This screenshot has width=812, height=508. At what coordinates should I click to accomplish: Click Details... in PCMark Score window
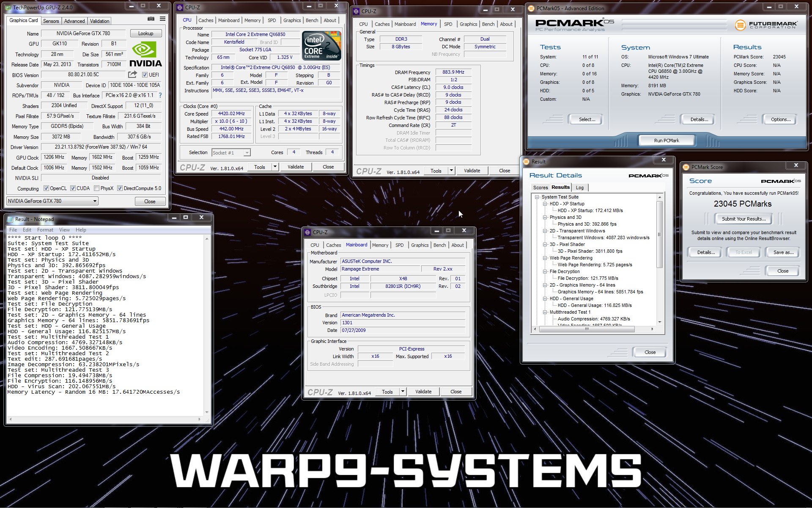point(706,252)
